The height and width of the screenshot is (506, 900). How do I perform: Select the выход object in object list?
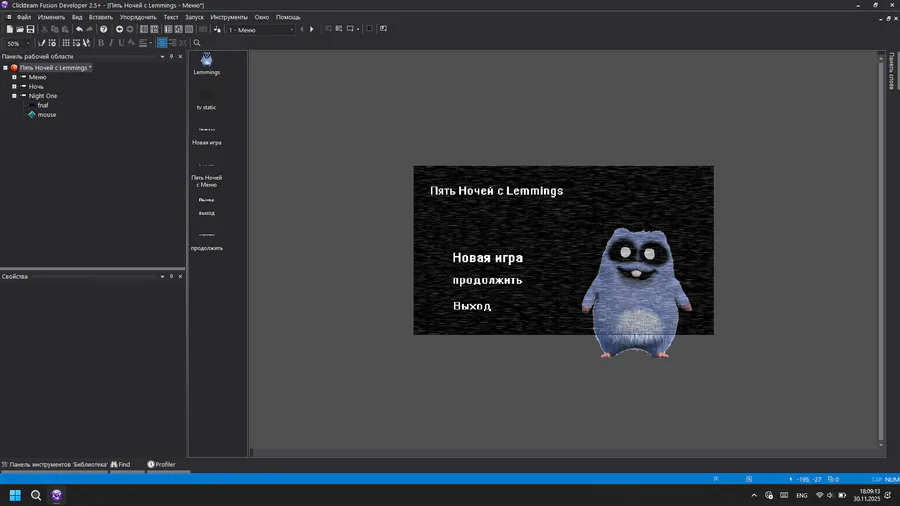pyautogui.click(x=207, y=207)
